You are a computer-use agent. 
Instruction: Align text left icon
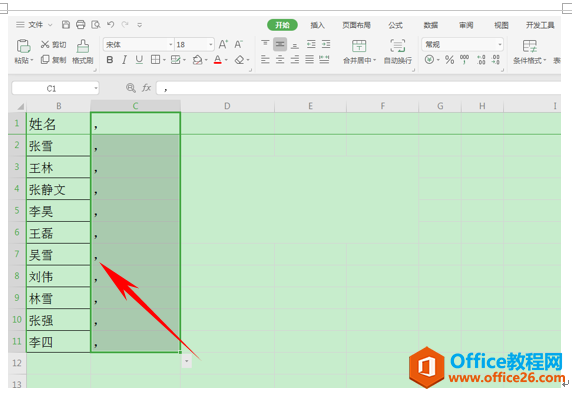[265, 59]
